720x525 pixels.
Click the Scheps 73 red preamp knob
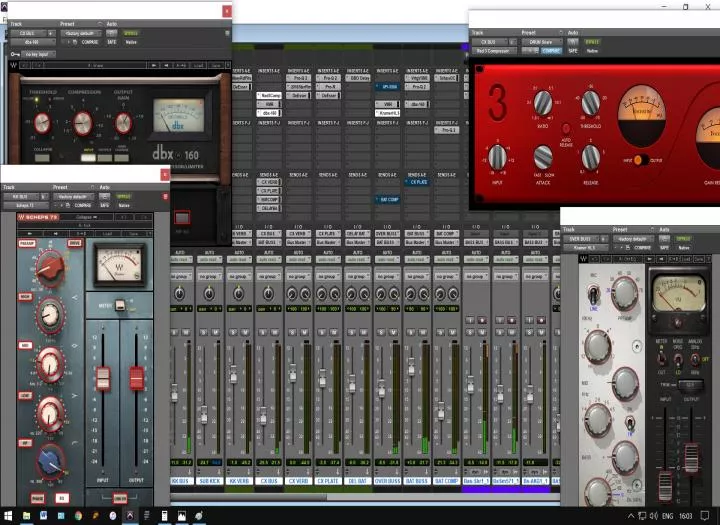[x=50, y=267]
